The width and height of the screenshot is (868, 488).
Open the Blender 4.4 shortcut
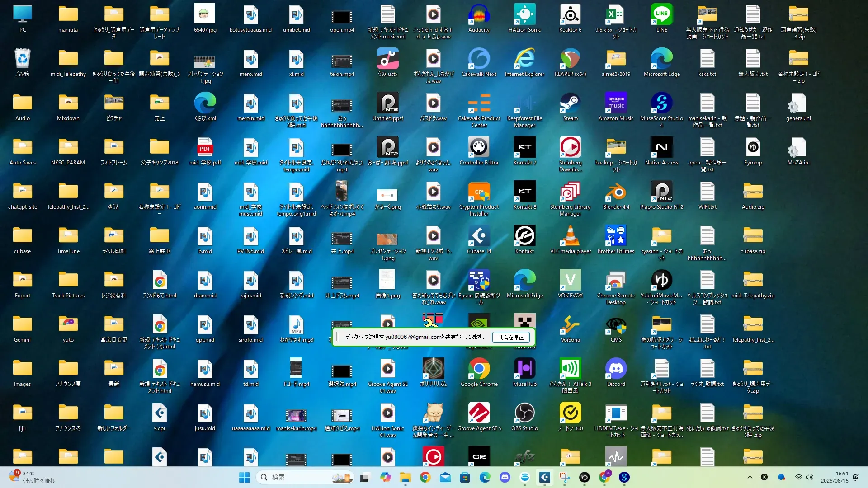point(616,192)
